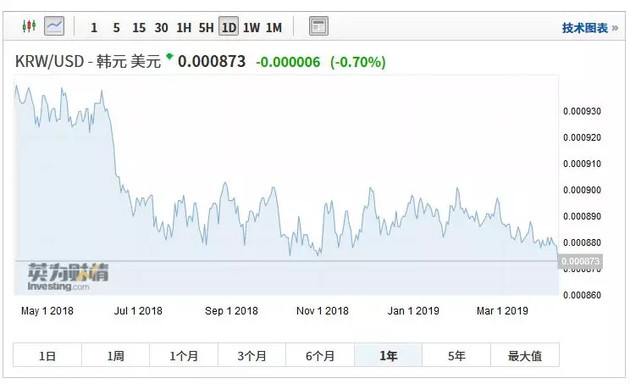Screen dimensions: 630x384
Task: Select the area line chart icon
Action: 54,26
